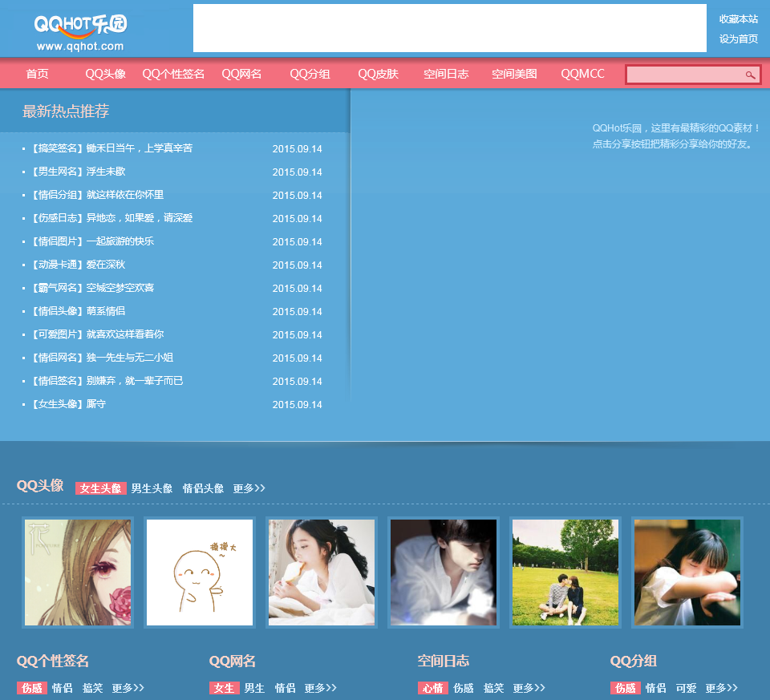Click the 空间日志 section heading
Image resolution: width=770 pixels, height=700 pixels.
click(x=444, y=662)
